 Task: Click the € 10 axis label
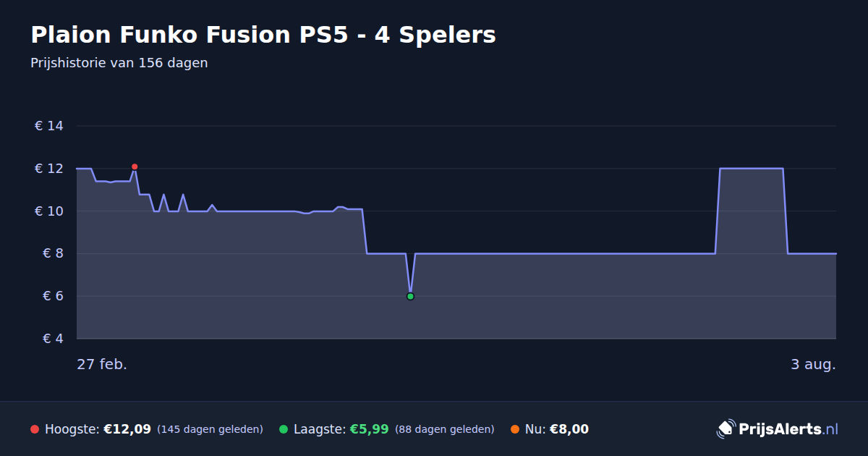49,211
